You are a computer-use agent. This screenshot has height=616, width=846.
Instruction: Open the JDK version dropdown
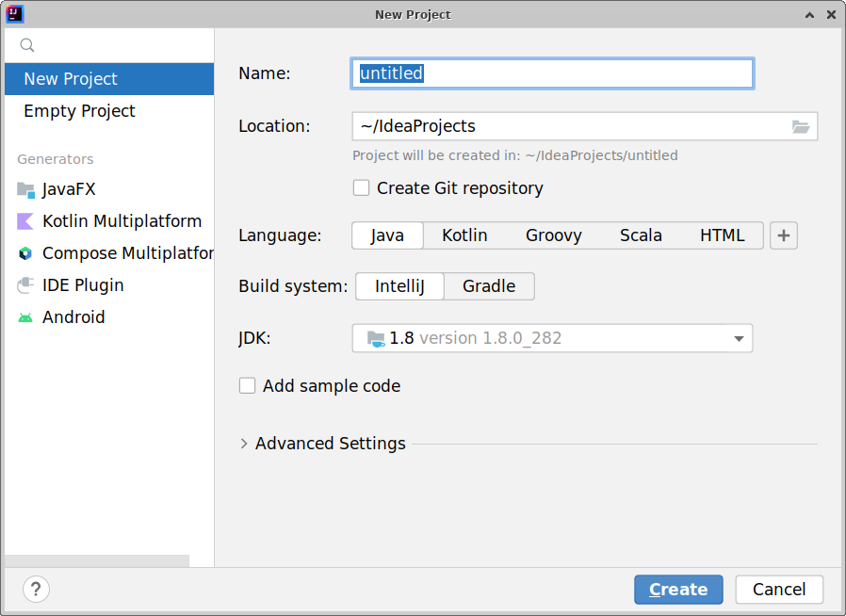(739, 338)
